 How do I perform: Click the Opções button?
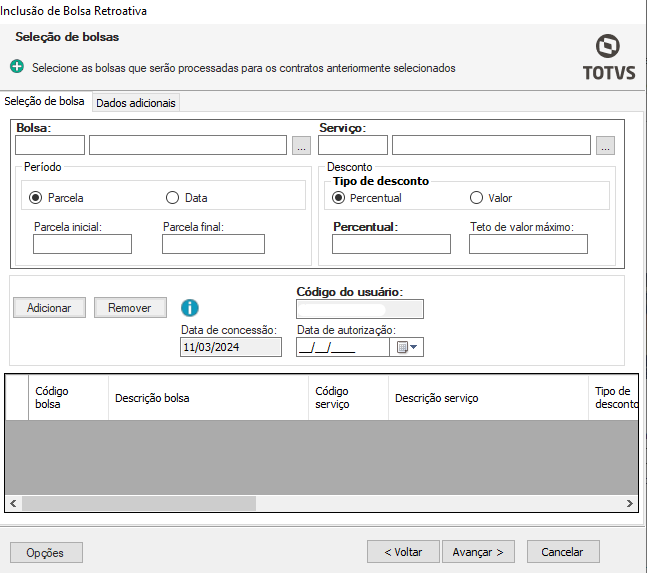46,552
